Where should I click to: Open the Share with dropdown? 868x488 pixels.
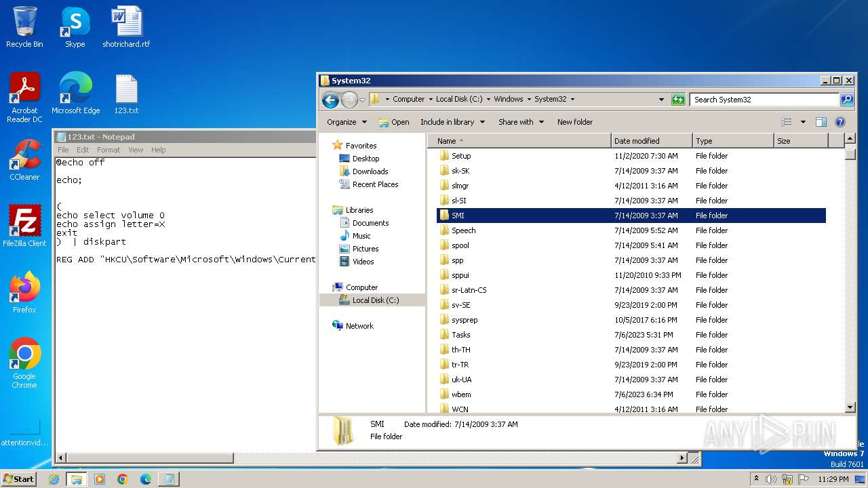tap(521, 122)
